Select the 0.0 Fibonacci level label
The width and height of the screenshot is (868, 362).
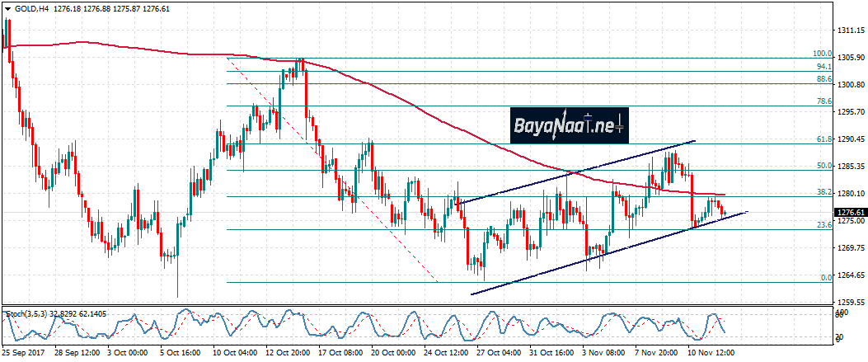826,278
